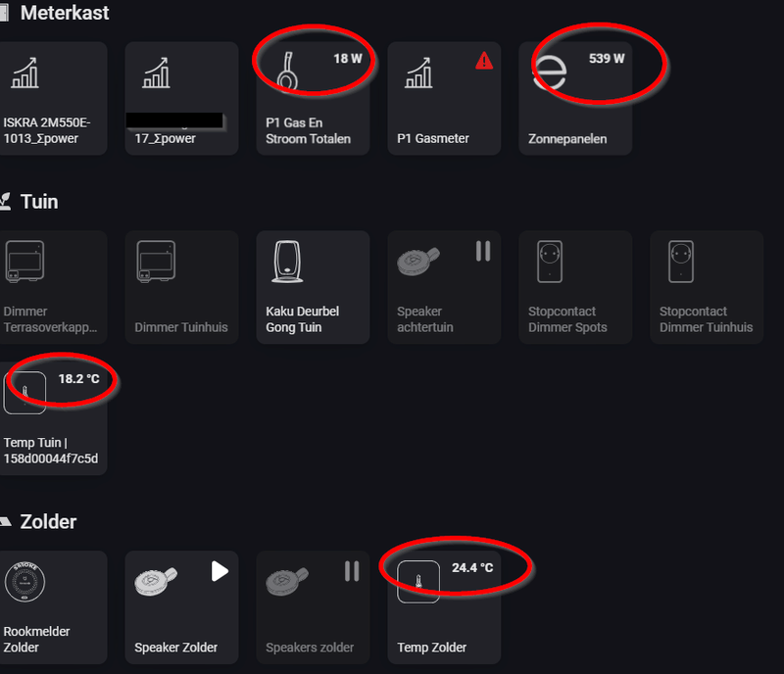Toggle the Dimmer Terrasoverkapping tile
Viewport: 784px width, 674px height.
pos(49,287)
